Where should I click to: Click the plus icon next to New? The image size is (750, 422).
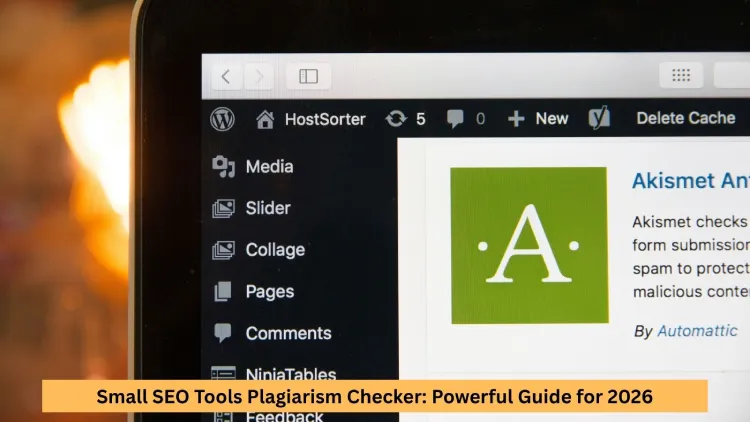pos(516,119)
